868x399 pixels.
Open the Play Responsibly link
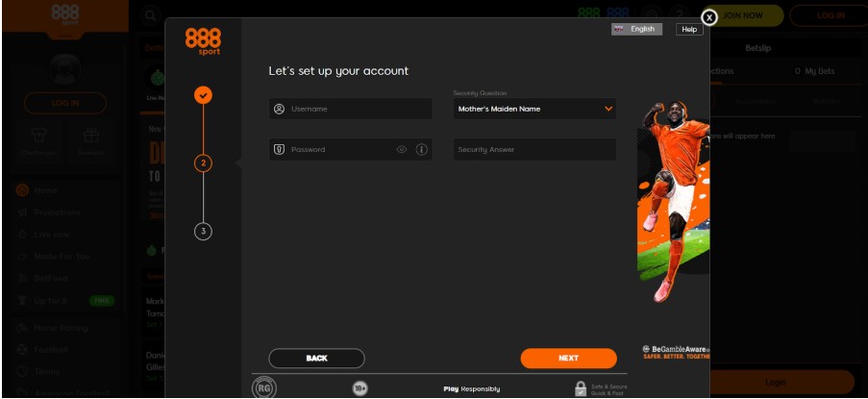471,388
